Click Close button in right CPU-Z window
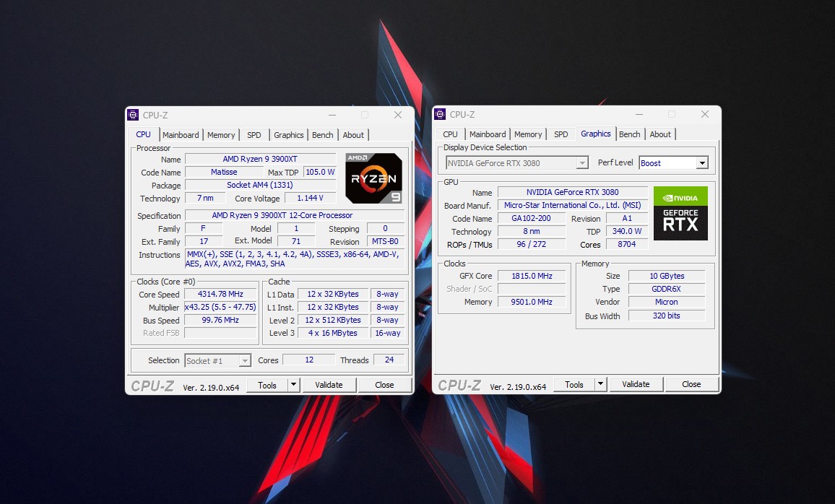Screen dimensions: 835x504 coord(691,384)
